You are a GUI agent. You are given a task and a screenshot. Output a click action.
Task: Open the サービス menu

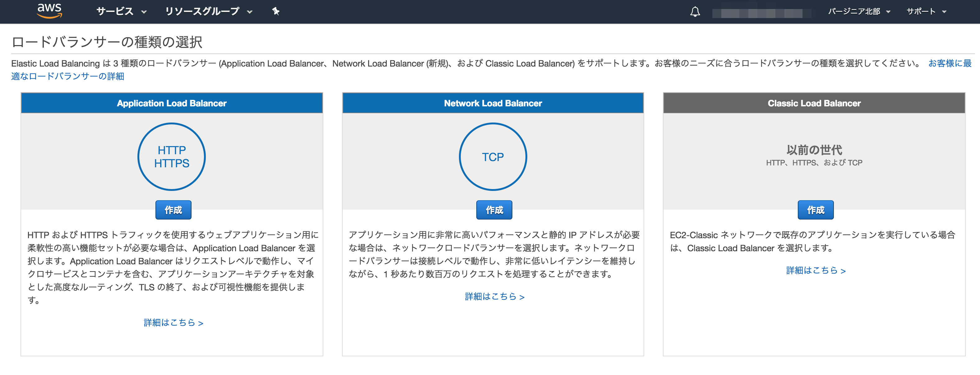tap(121, 12)
